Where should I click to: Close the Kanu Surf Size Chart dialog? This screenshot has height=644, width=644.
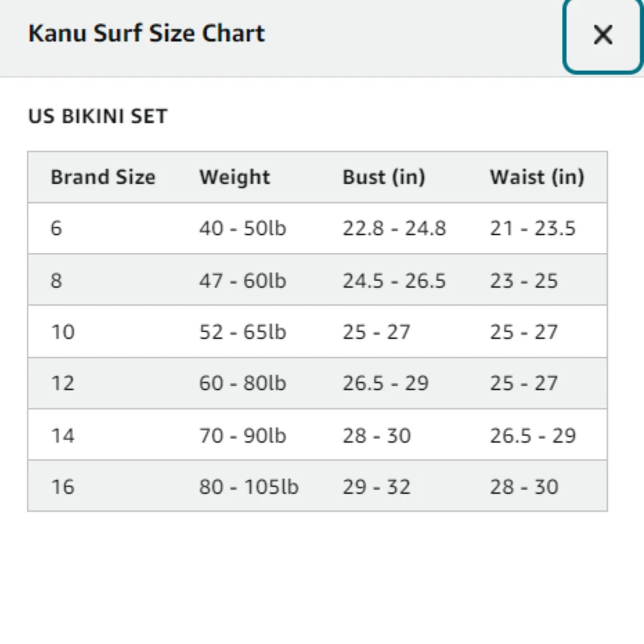tap(602, 35)
